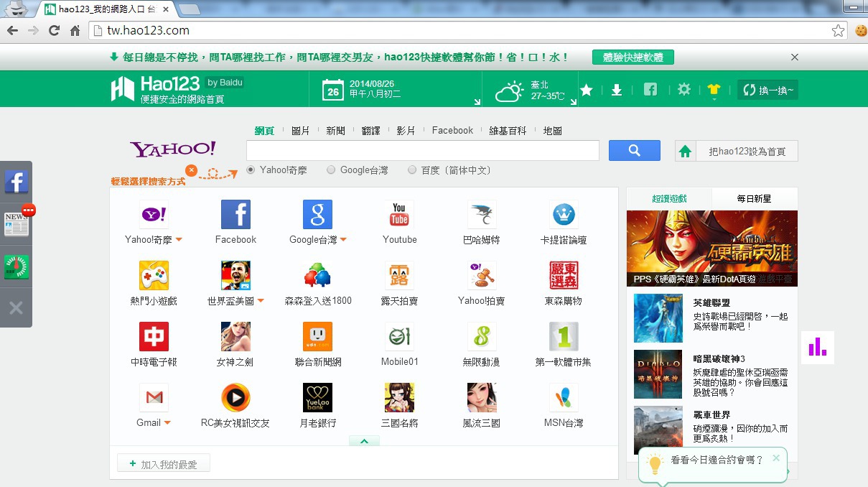Click 加入我的最愛 button
This screenshot has width=868, height=487.
coord(164,464)
